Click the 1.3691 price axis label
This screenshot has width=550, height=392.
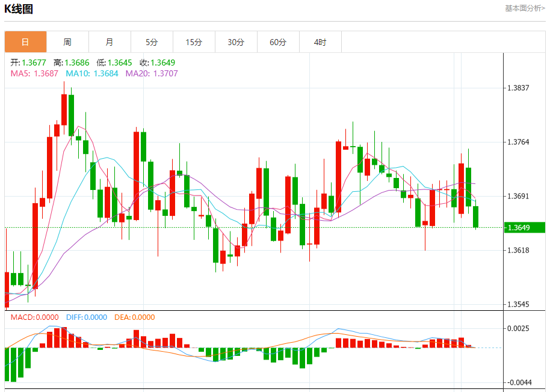518,196
